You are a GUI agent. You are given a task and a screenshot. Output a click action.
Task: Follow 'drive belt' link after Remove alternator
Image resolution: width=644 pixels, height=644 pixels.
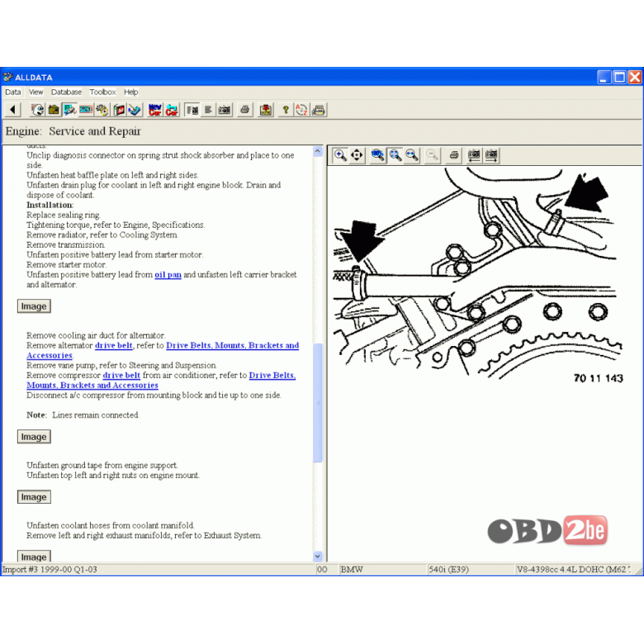tap(114, 345)
